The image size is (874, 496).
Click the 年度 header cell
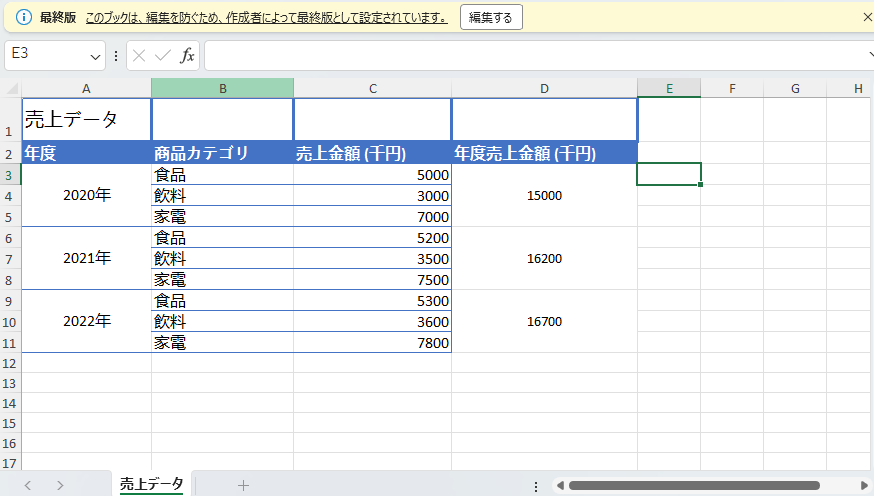86,153
